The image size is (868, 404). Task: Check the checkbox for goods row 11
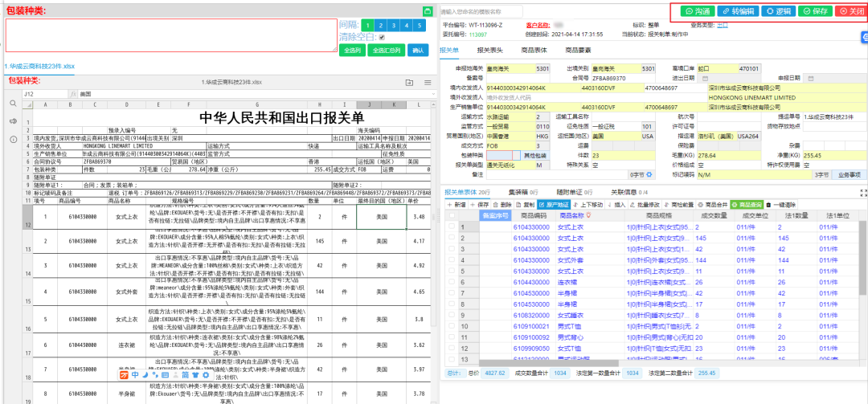[452, 337]
